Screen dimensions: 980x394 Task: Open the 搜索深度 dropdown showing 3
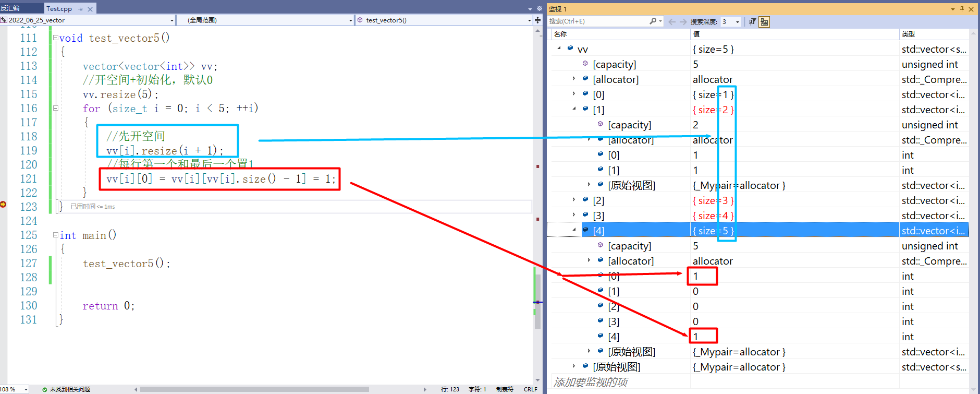point(731,21)
